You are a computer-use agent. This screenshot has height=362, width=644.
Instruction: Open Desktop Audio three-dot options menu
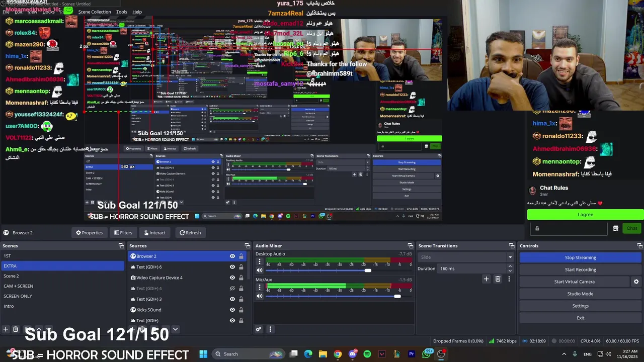pos(260,262)
